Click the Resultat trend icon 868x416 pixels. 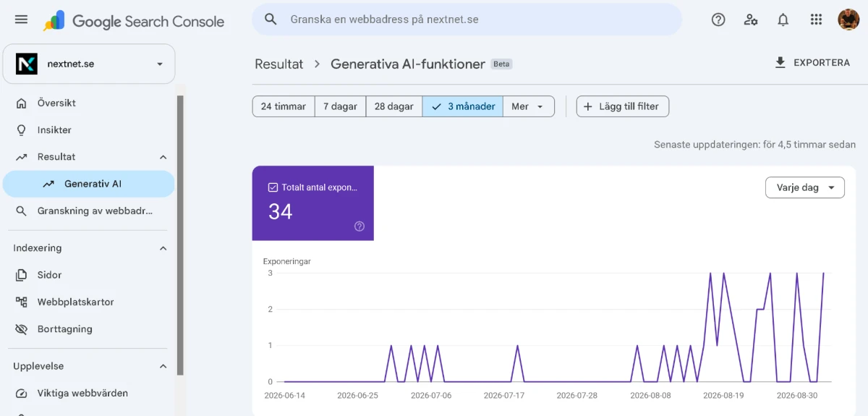pos(22,157)
